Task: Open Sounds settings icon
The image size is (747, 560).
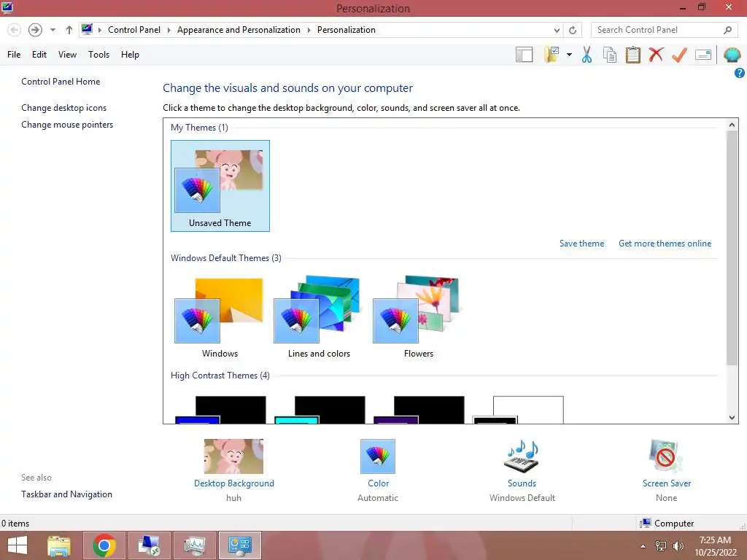Action: point(522,456)
